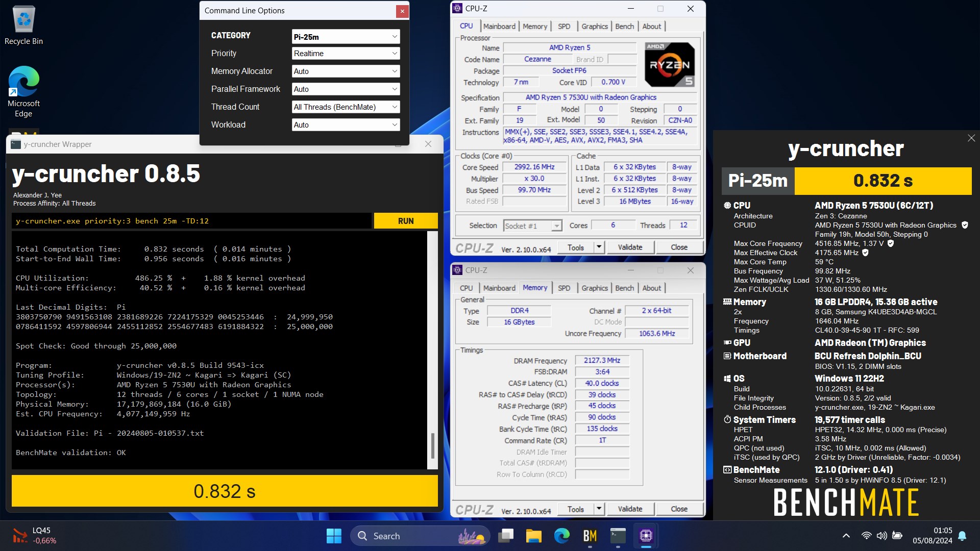
Task: Click the taskbar clock showing 01:05
Action: [x=933, y=536]
